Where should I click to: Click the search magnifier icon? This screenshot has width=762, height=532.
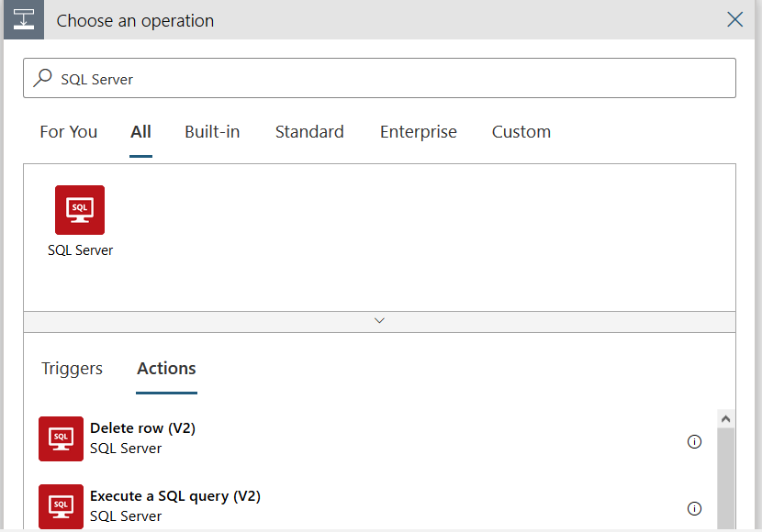(43, 79)
